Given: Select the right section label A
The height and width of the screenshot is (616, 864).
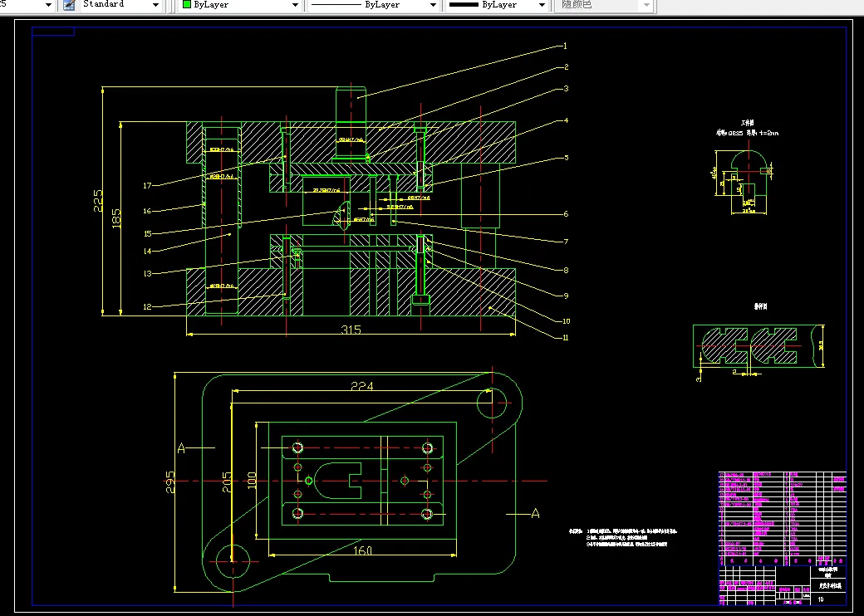Looking at the screenshot, I should 535,514.
